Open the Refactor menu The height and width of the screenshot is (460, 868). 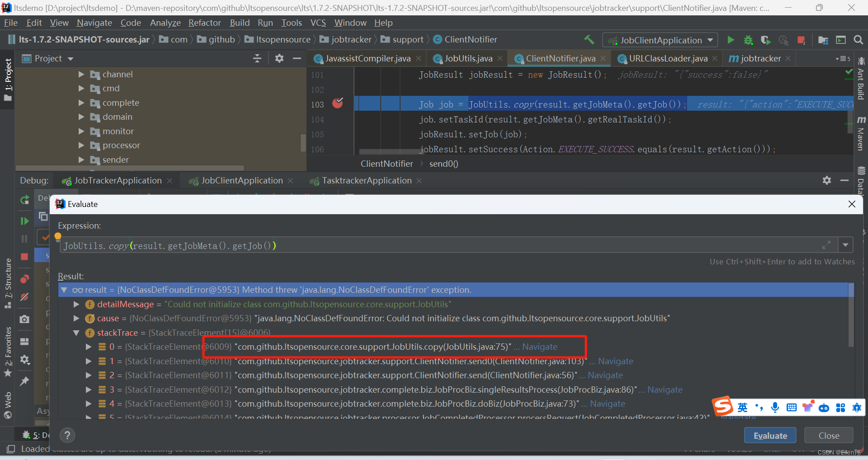click(204, 23)
